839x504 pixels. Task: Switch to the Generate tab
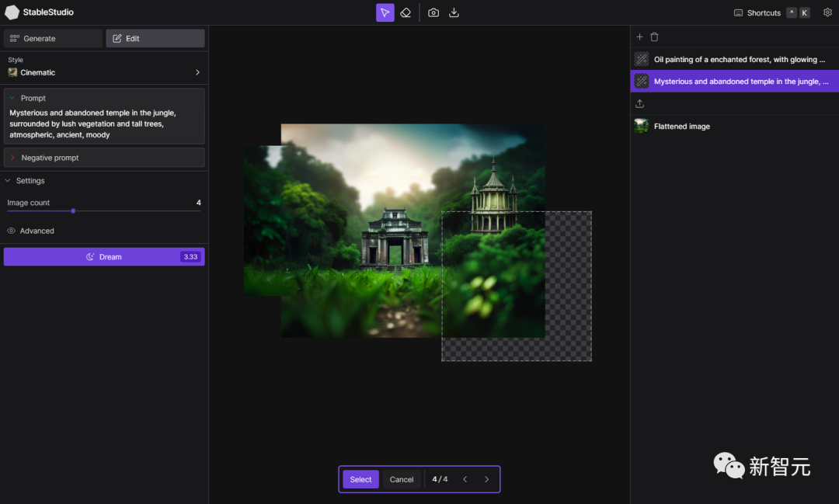click(53, 39)
